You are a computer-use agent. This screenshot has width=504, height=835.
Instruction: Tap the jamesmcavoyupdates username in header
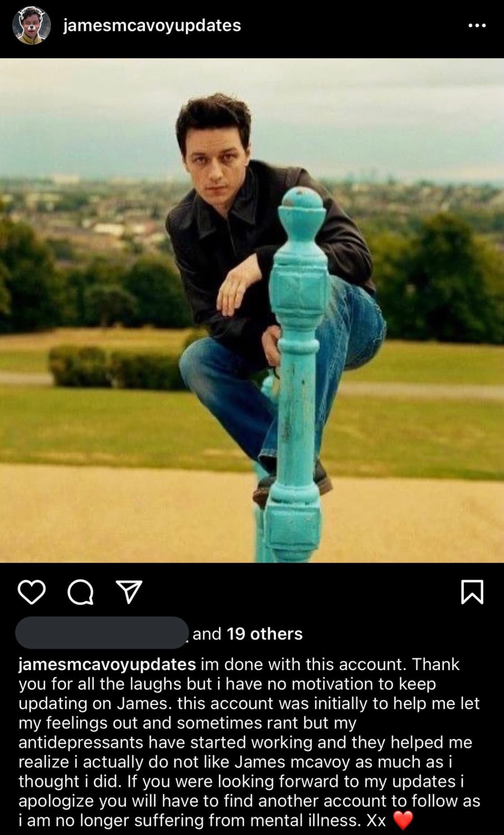point(152,26)
